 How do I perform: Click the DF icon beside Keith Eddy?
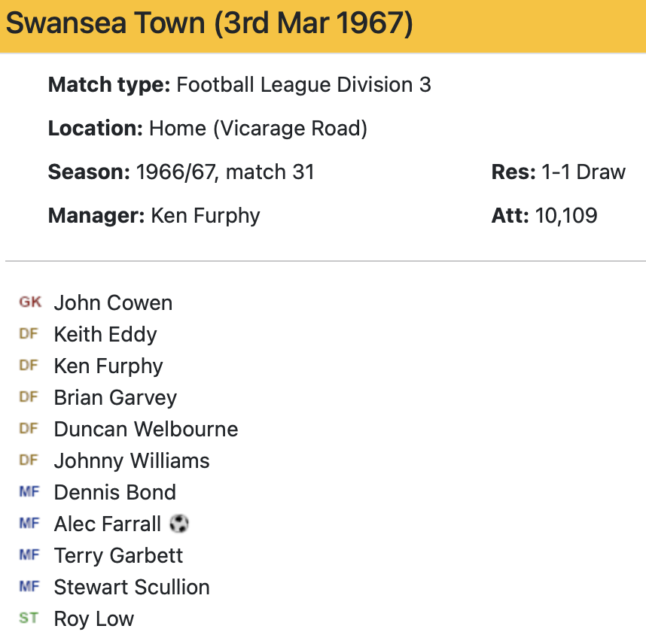(x=29, y=334)
